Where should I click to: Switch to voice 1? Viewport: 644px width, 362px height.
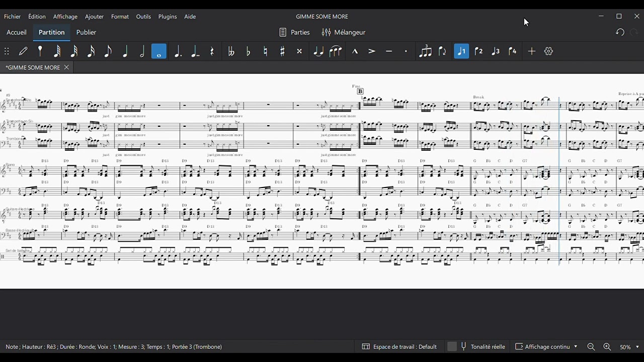tap(461, 51)
